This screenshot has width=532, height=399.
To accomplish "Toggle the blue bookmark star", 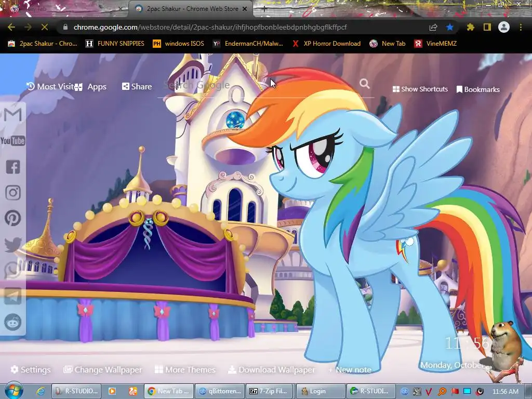I will (x=450, y=27).
